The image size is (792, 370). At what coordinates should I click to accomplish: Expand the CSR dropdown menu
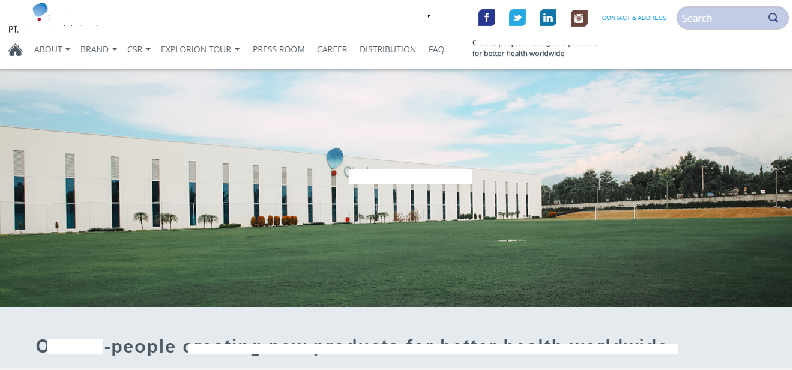139,49
